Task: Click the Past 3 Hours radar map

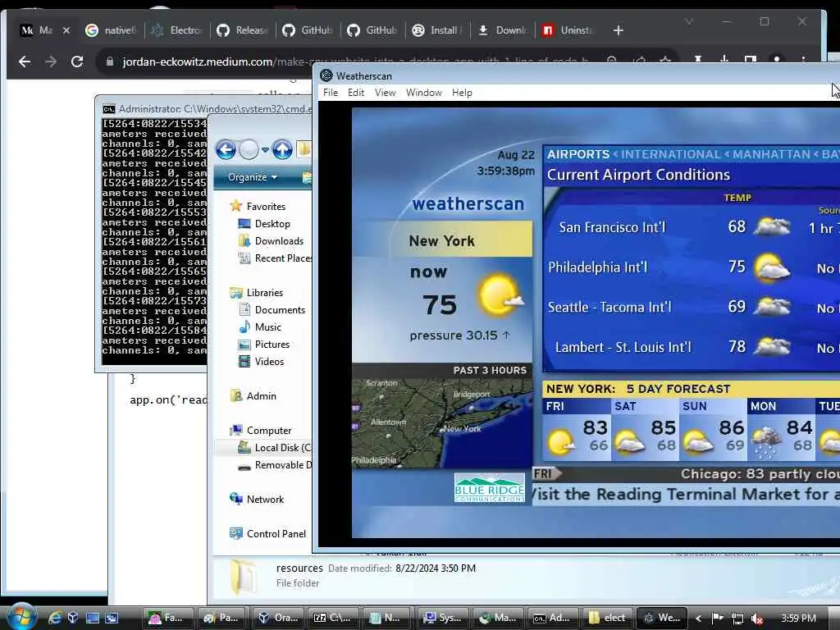Action: tap(442, 423)
